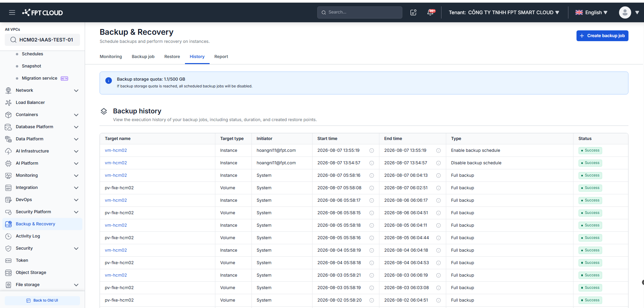Expand the AI Infrastructure chevron
Image resolution: width=644 pixels, height=308 pixels.
pyautogui.click(x=76, y=151)
